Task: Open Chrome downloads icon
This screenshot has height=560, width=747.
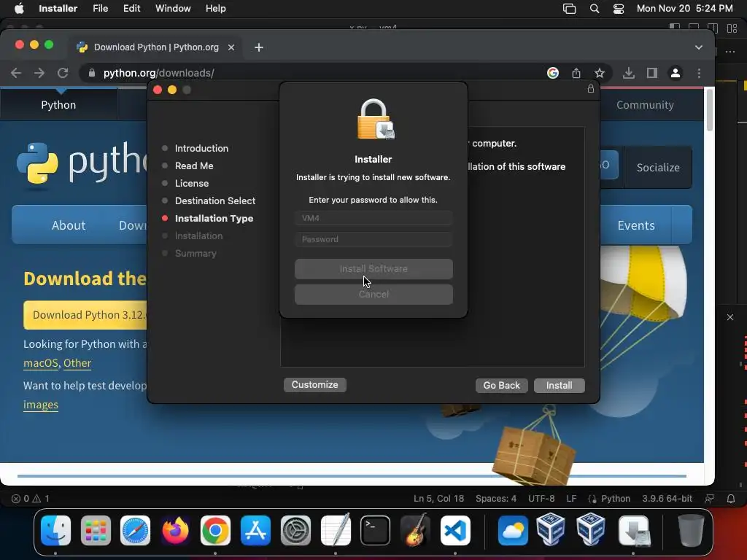Action: pyautogui.click(x=628, y=73)
